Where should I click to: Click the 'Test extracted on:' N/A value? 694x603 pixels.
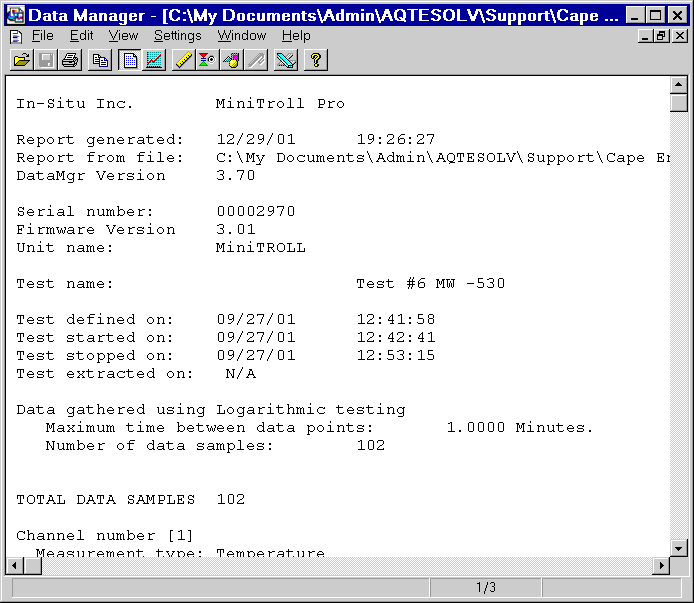[x=240, y=373]
